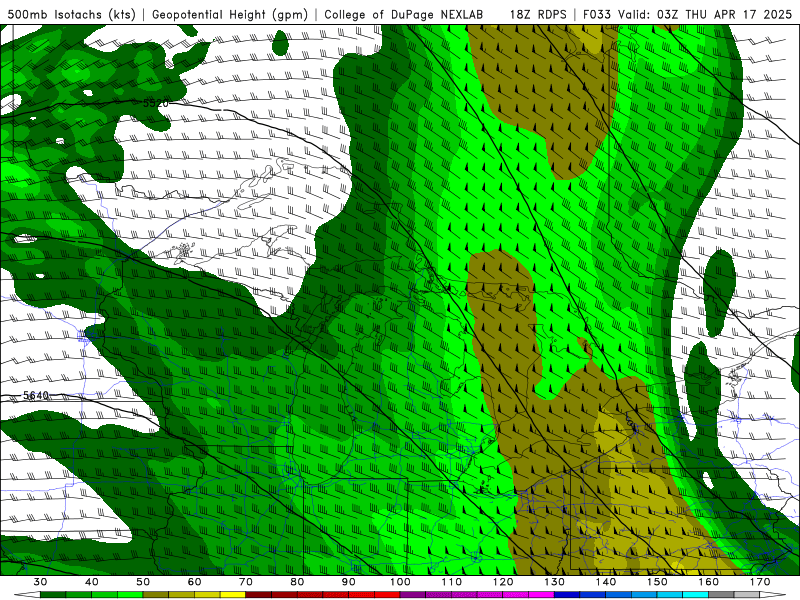Select the dark gray swatch just above 160
Screen dimensions: 800x600
[721, 594]
